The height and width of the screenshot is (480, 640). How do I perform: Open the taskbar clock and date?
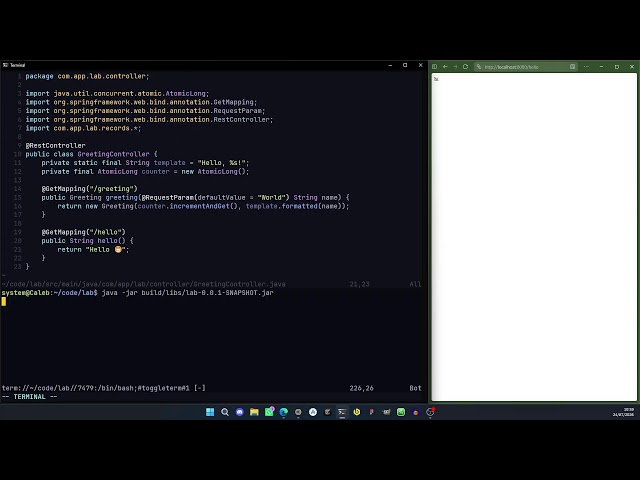tap(623, 412)
